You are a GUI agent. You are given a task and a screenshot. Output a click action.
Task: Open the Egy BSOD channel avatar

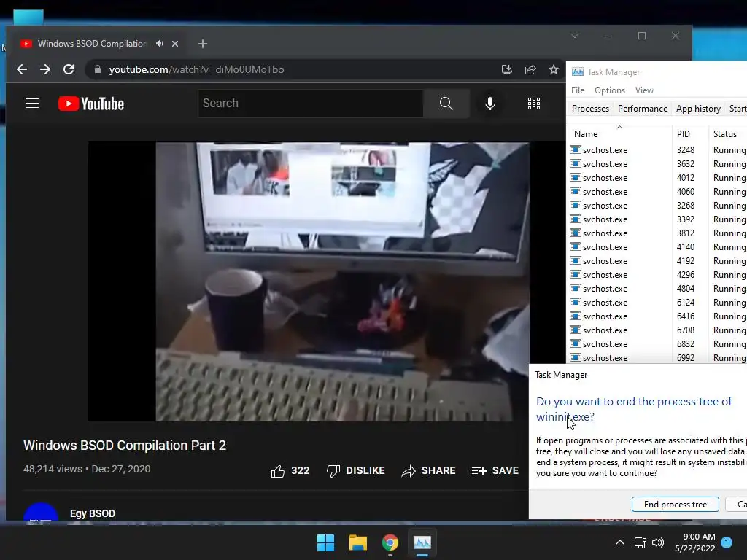[x=41, y=512]
